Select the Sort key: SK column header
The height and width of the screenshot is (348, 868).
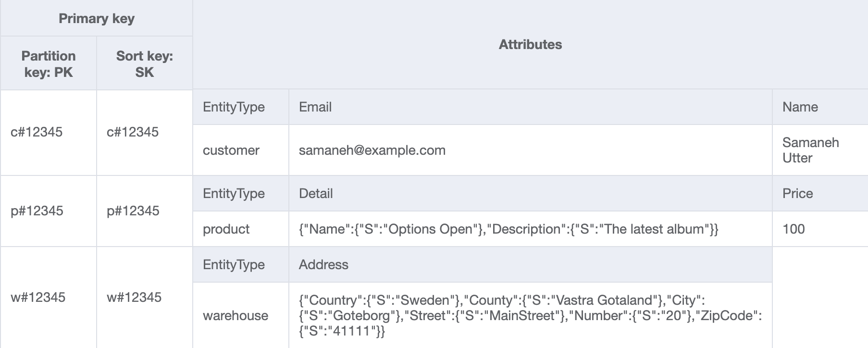(x=144, y=64)
